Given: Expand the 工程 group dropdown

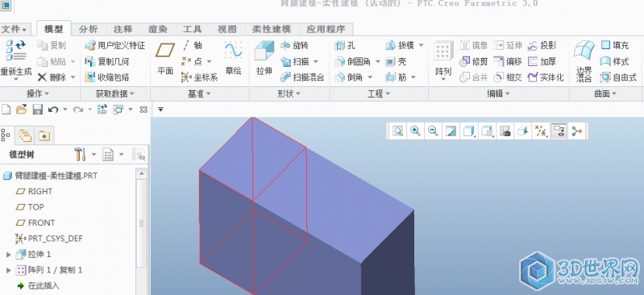Looking at the screenshot, I should point(379,94).
